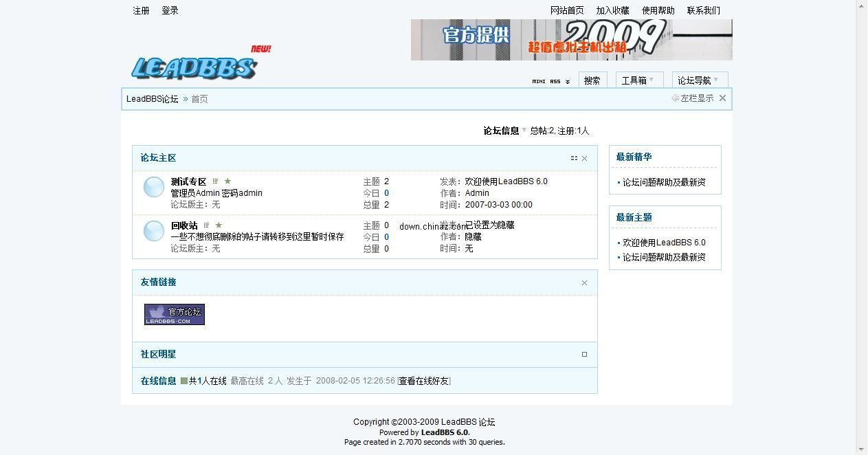The image size is (868, 455).
Task: Go to 网站首页
Action: tap(567, 10)
